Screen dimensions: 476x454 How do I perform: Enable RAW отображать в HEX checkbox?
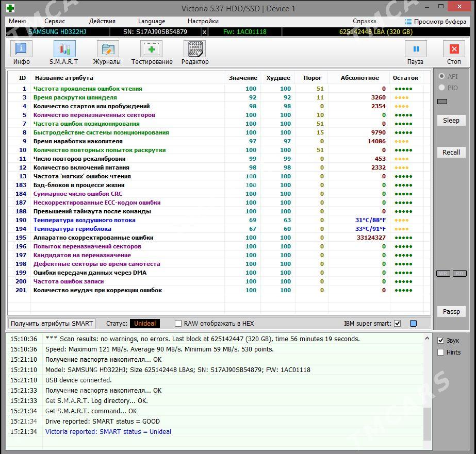tap(178, 324)
